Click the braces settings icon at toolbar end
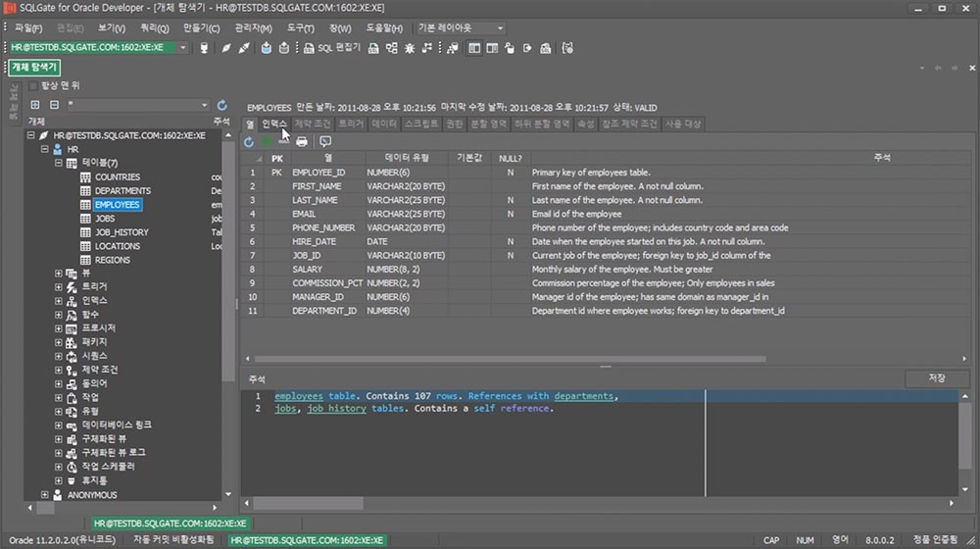Image resolution: width=980 pixels, height=549 pixels. pos(567,48)
